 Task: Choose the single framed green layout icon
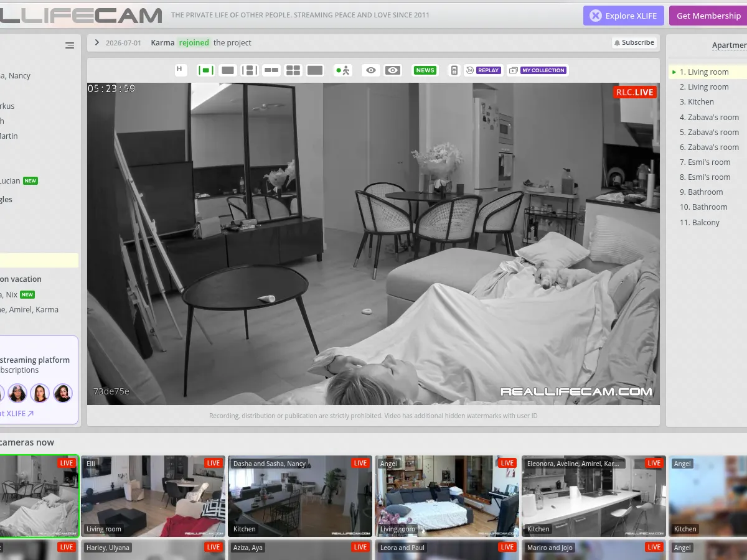coord(205,70)
